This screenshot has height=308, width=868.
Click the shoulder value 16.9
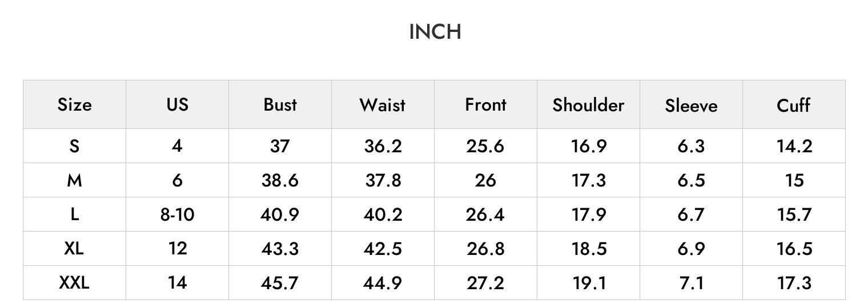click(588, 146)
